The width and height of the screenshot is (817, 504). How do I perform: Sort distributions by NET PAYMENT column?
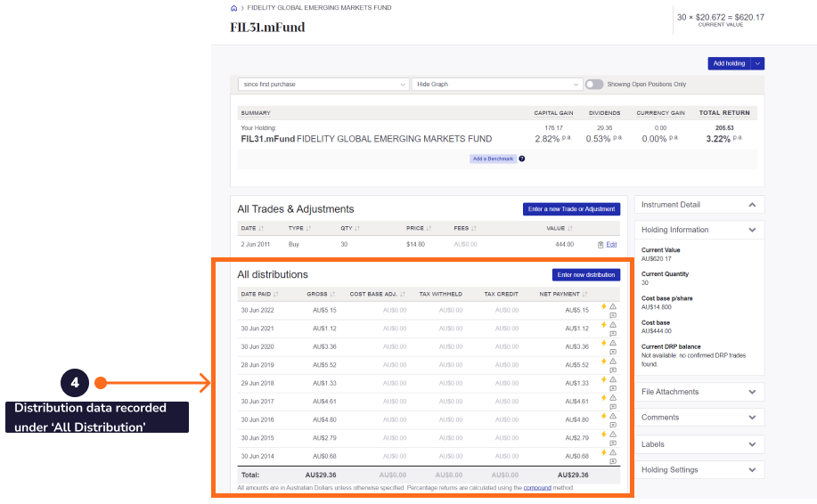tap(563, 294)
